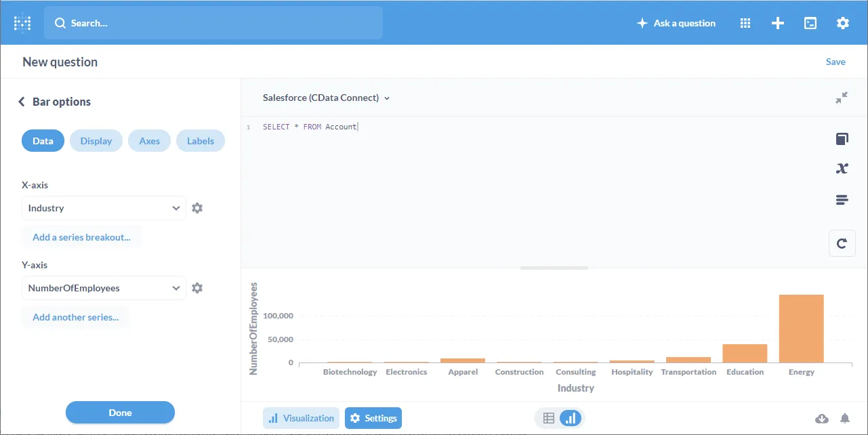Open the SQL console icon in header
The width and height of the screenshot is (868, 435).
[x=810, y=23]
